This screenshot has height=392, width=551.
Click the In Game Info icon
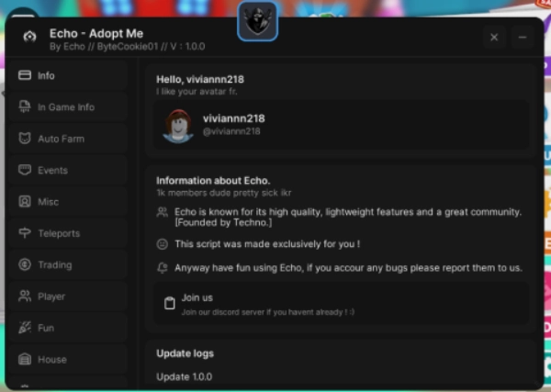tap(25, 106)
